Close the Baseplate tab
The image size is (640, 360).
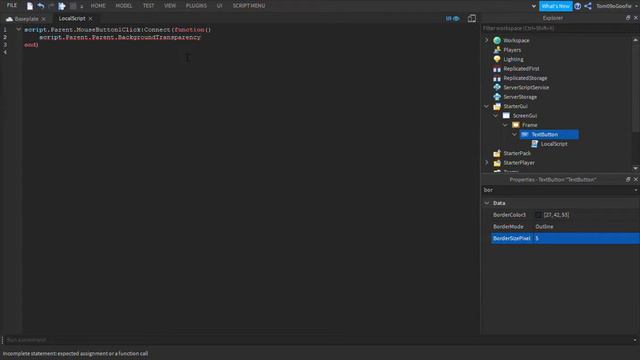click(x=44, y=19)
